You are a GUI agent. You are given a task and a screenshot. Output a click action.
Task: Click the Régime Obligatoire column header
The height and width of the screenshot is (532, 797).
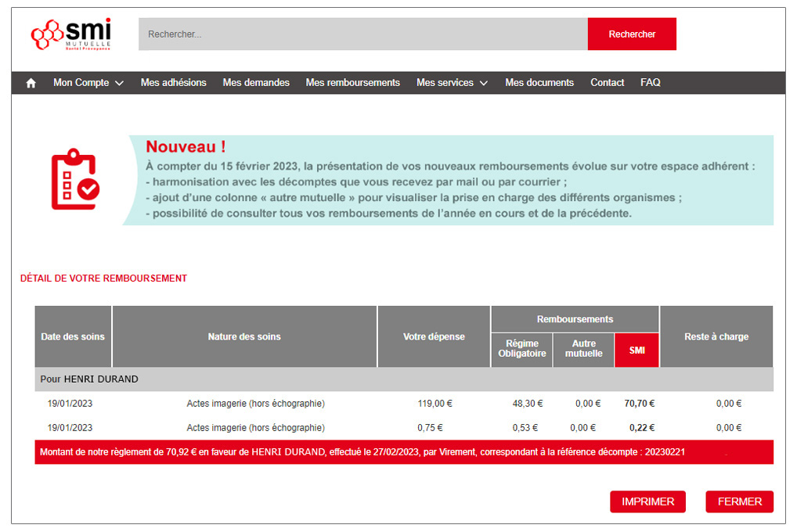(x=522, y=349)
